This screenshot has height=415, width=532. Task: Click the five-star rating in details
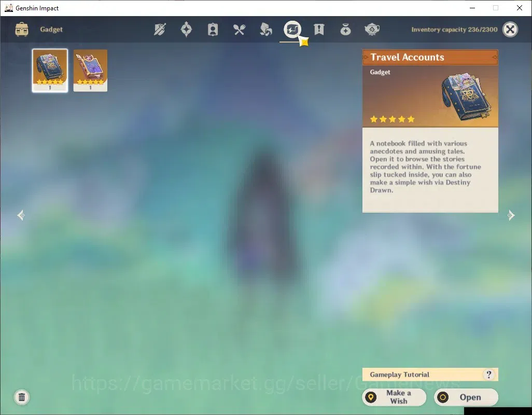click(x=392, y=119)
